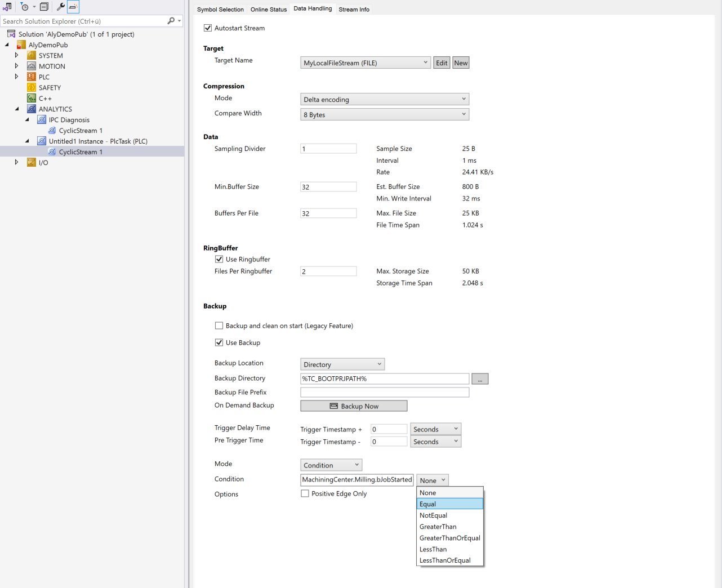Open the Backup Location Directory dropdown
Image resolution: width=722 pixels, height=588 pixels.
(x=342, y=364)
